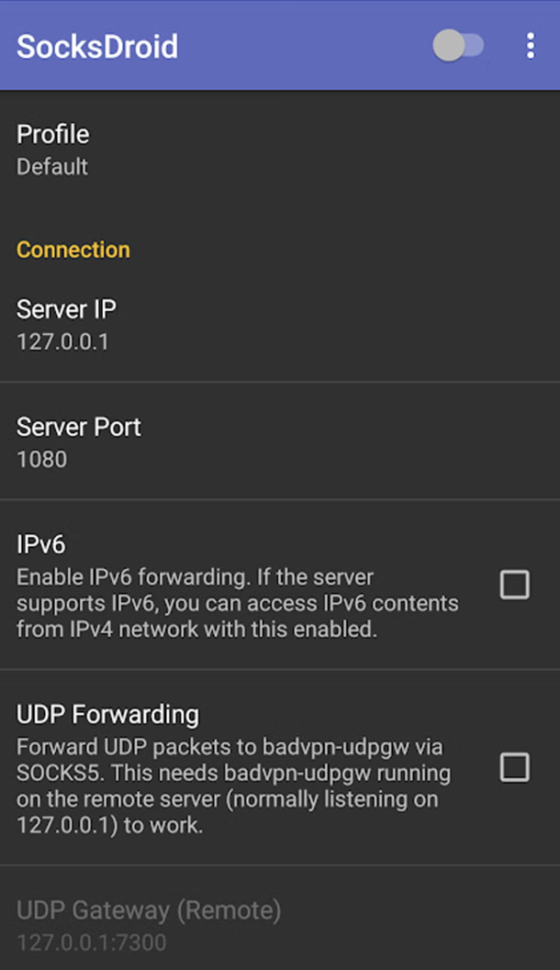Tap the Connection section header
This screenshot has height=970, width=560.
point(73,250)
